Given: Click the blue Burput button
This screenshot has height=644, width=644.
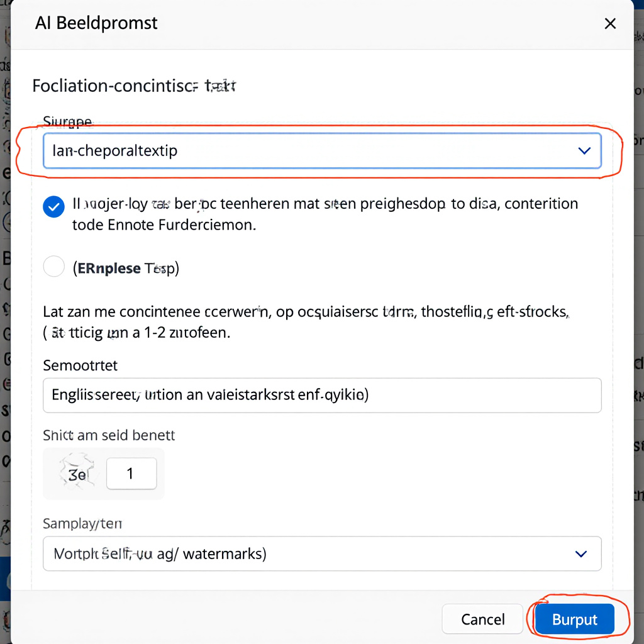Looking at the screenshot, I should click(x=574, y=619).
